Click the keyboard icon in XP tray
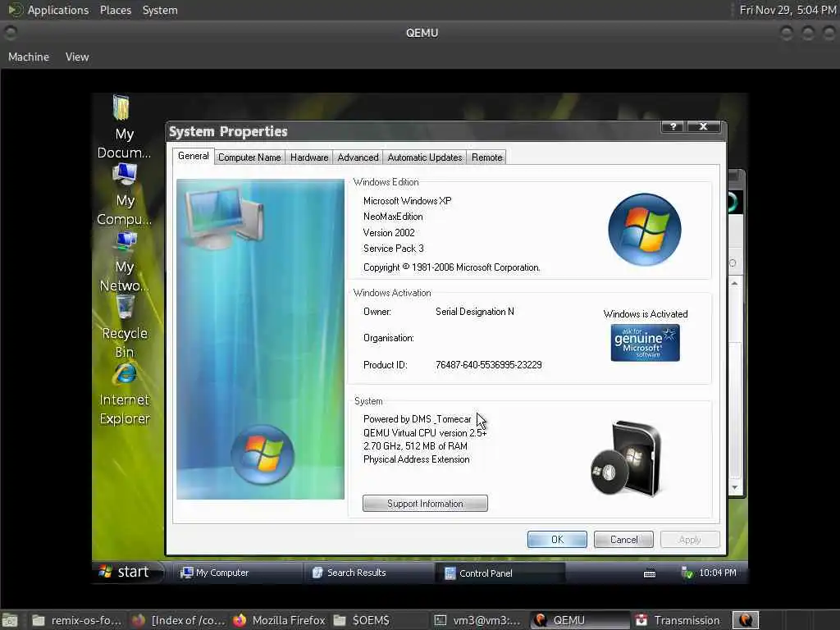This screenshot has width=840, height=630. (x=650, y=573)
